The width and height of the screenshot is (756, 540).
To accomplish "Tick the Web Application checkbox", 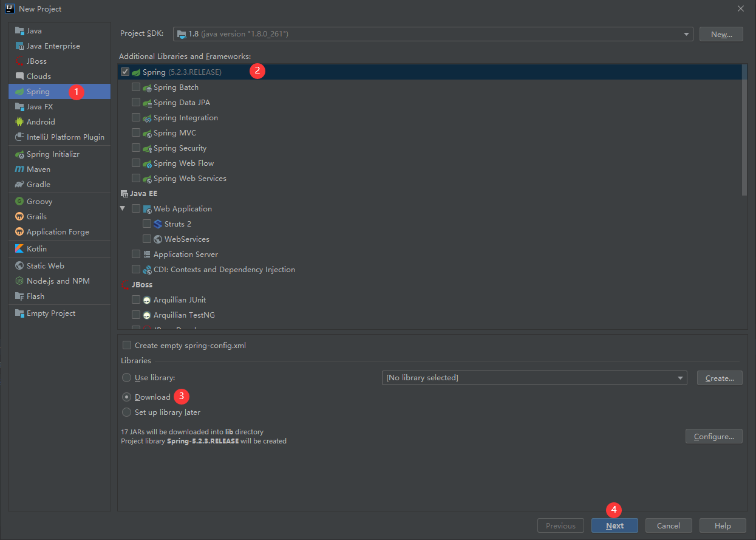I will tap(136, 208).
